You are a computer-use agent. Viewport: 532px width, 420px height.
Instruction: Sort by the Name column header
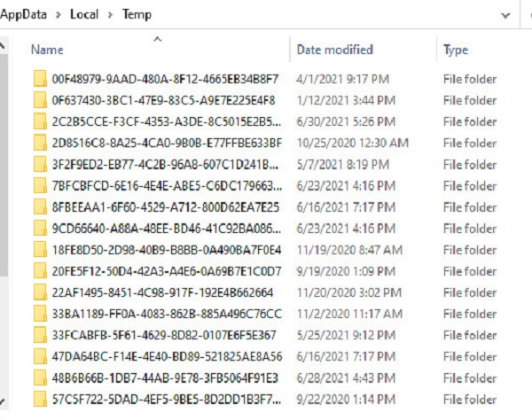[x=47, y=50]
